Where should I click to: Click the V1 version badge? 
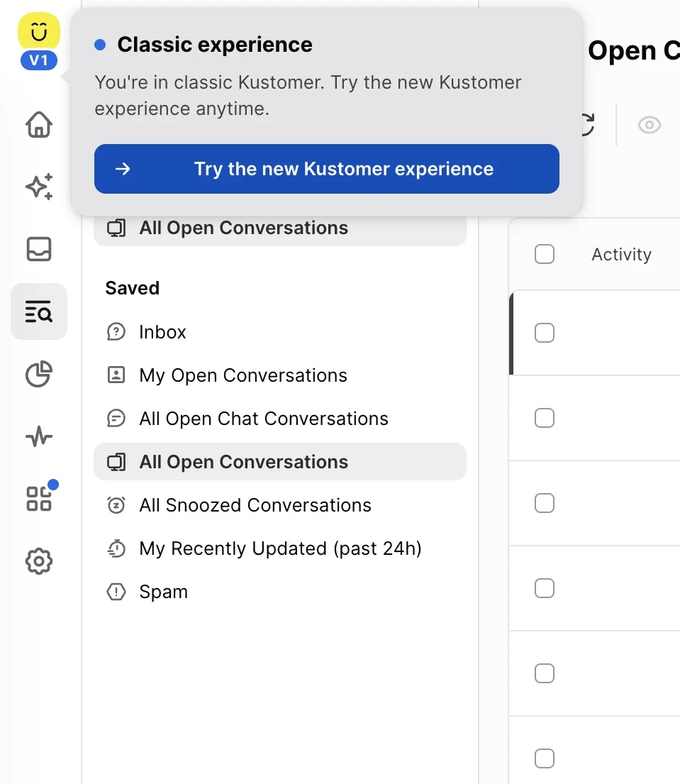click(x=39, y=60)
